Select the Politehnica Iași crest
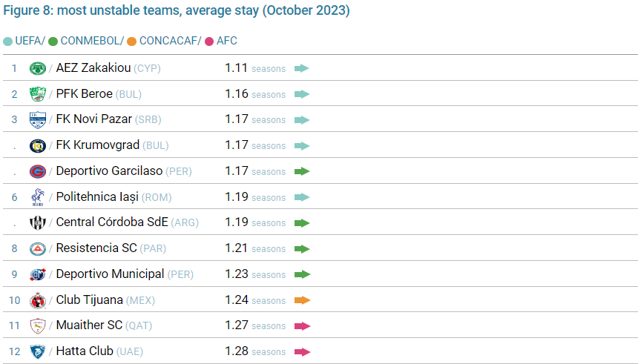638x364 pixels. [37, 197]
